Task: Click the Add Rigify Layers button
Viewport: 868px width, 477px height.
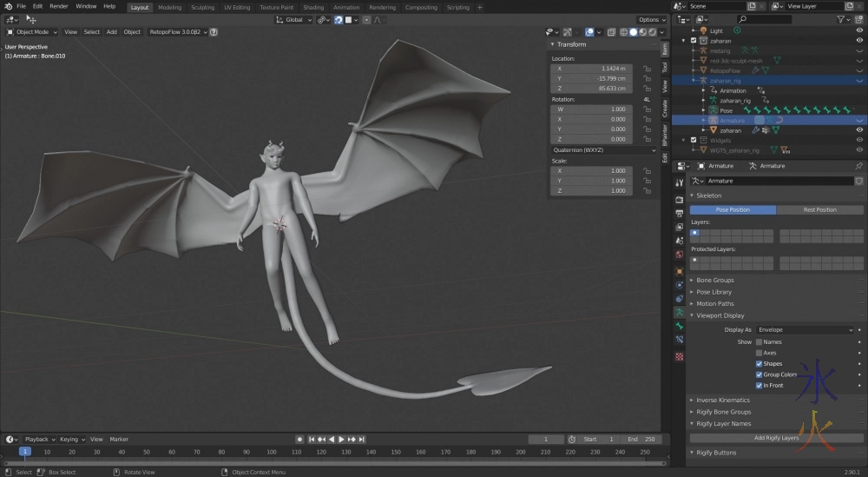Action: (x=776, y=438)
